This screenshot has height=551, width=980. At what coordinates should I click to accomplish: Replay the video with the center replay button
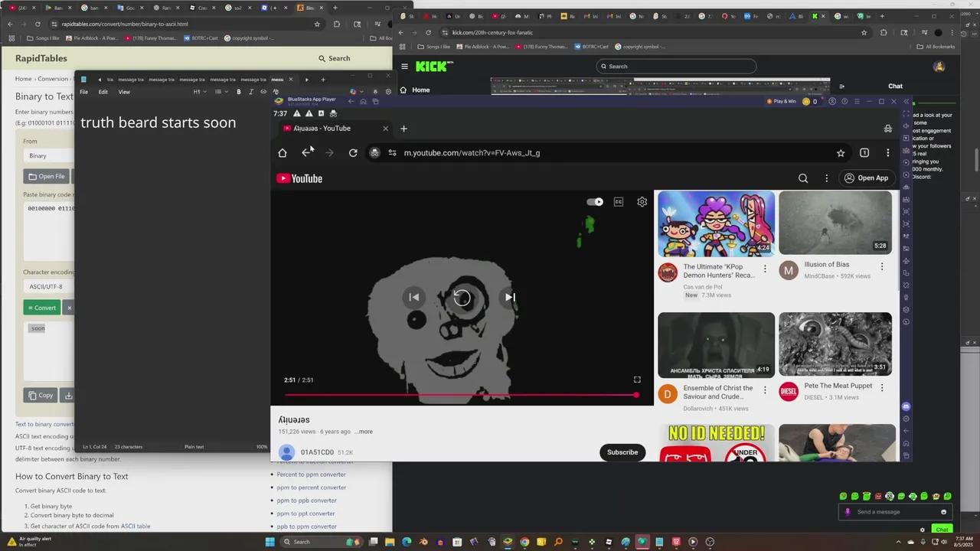462,298
